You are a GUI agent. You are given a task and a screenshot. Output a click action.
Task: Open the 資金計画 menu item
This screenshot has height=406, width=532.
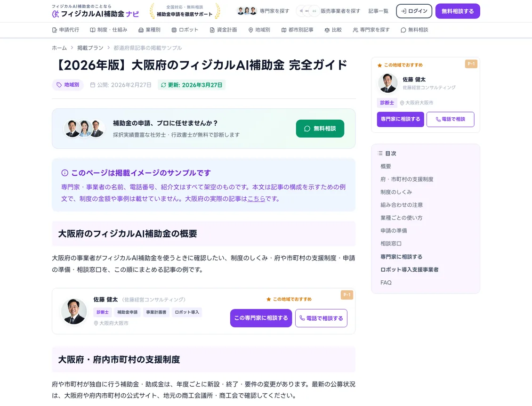223,30
